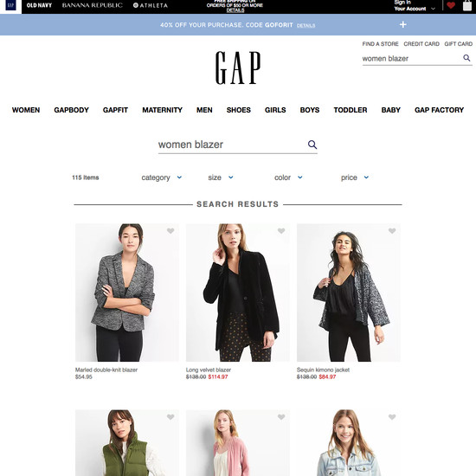Viewport: 476px width, 476px height.
Task: Favorite the Long velvet blazer with its heart icon
Action: (281, 231)
